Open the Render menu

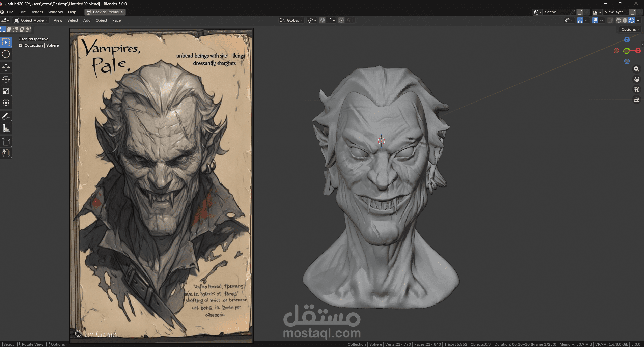[x=37, y=12]
